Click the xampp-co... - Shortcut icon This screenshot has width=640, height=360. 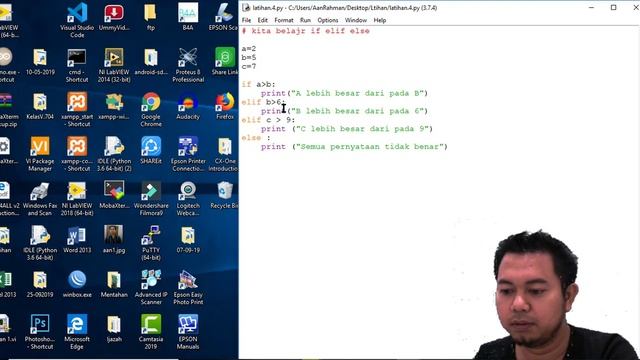click(x=77, y=153)
